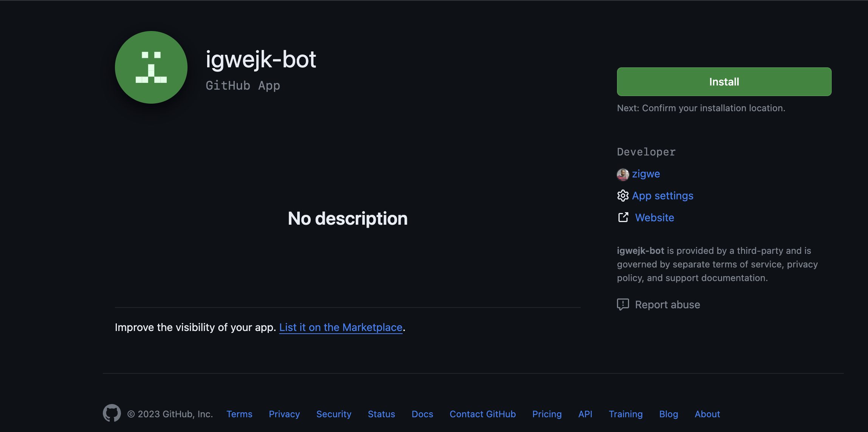This screenshot has width=868, height=432.
Task: Install the igwejk-bot GitHub App
Action: pyautogui.click(x=724, y=82)
